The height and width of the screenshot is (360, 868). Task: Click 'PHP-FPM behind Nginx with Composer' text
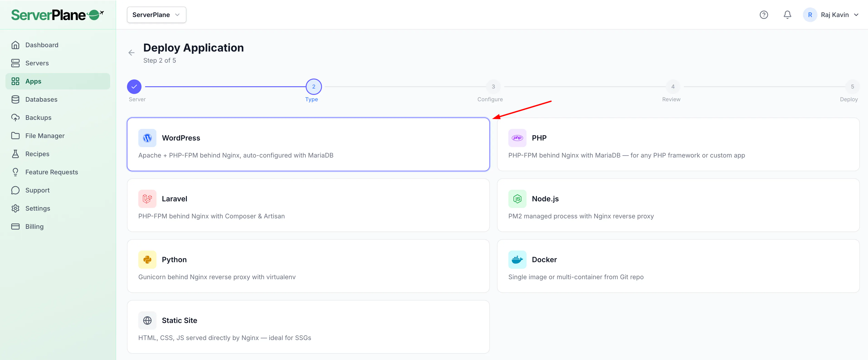[212, 216]
